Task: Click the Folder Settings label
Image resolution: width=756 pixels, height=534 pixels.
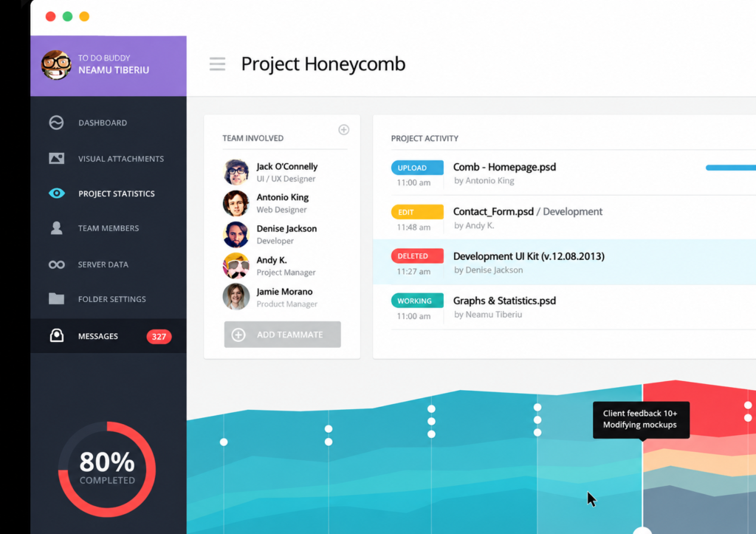Action: [x=112, y=299]
